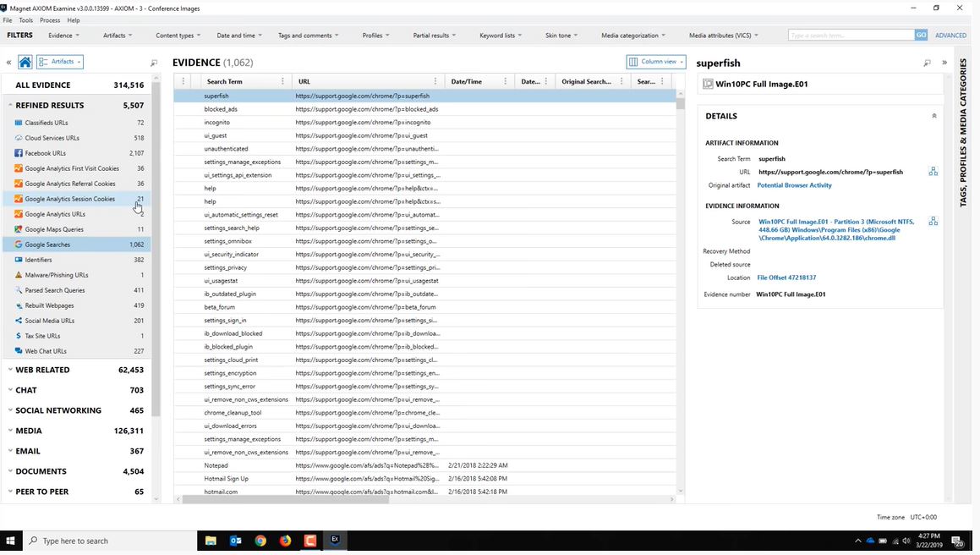Select the Cloud Services URLs icon
980x555 pixels.
coord(19,138)
